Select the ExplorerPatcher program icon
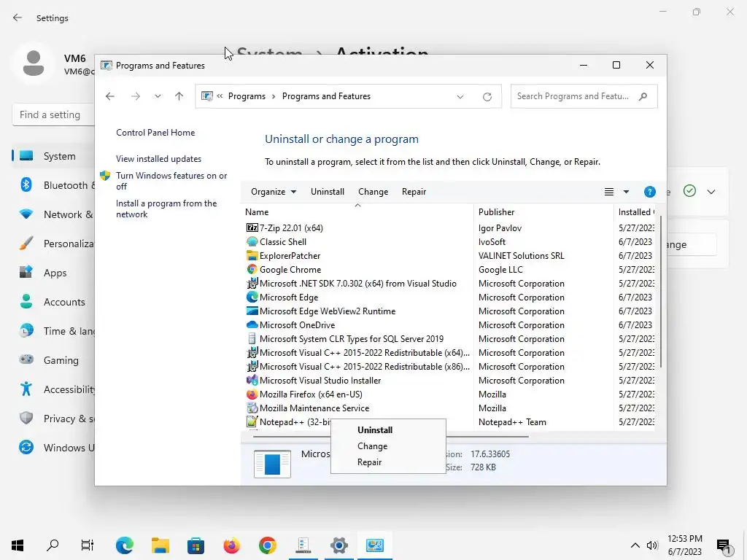The image size is (747, 560). [x=252, y=256]
